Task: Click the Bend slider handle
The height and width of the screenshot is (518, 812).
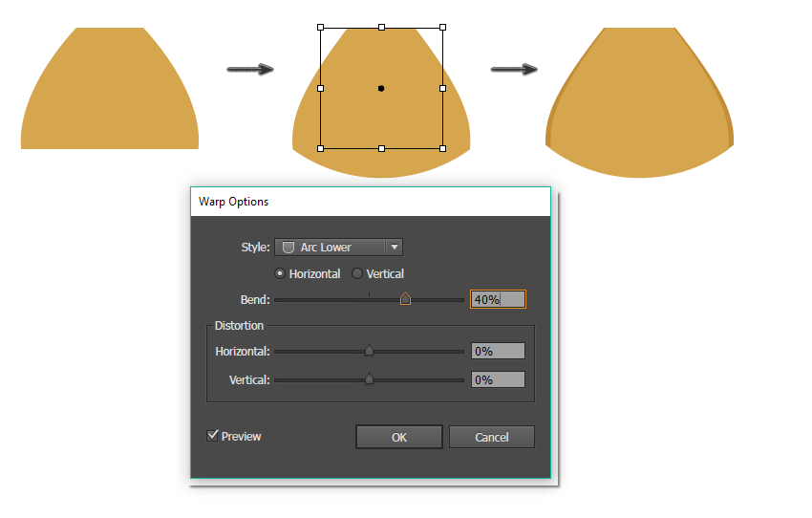Action: click(405, 299)
